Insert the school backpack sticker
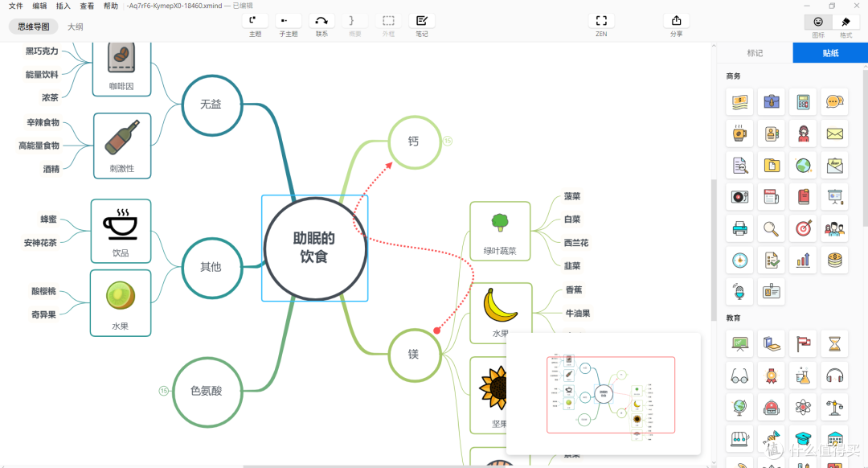The height and width of the screenshot is (468, 868). pos(771,408)
